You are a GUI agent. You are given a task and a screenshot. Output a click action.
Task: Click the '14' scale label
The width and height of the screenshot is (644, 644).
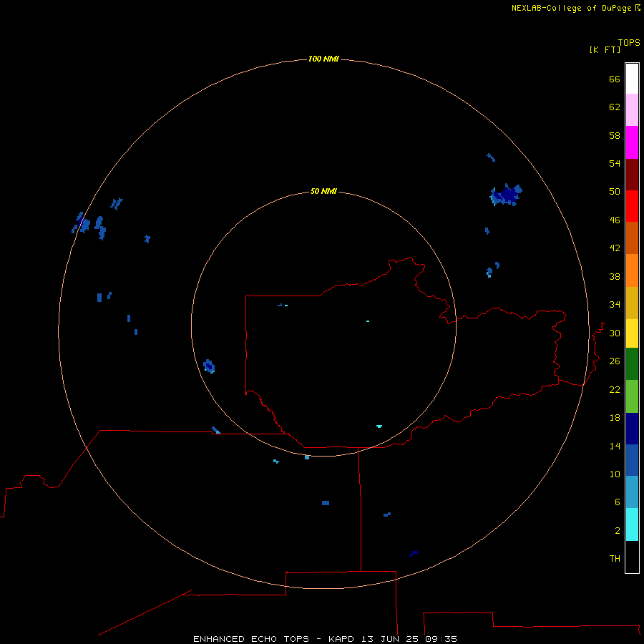point(615,447)
